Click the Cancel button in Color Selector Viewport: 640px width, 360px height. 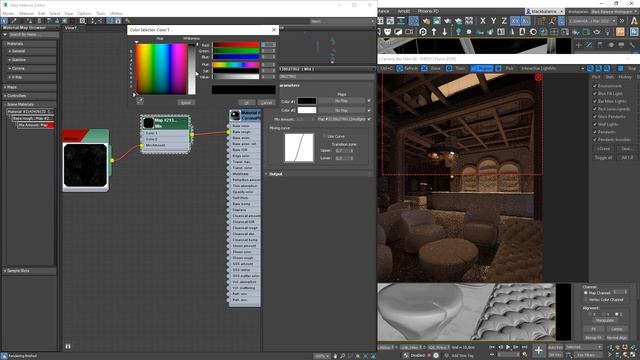click(267, 103)
